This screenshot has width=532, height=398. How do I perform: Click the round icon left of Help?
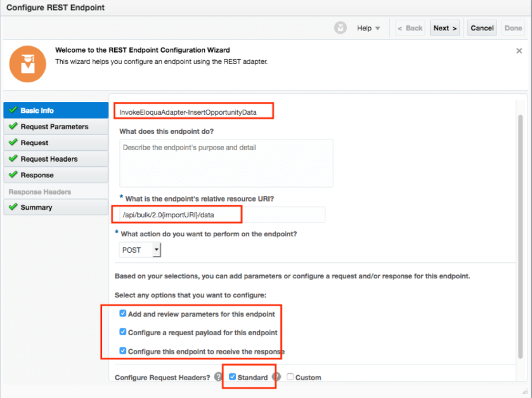click(341, 28)
